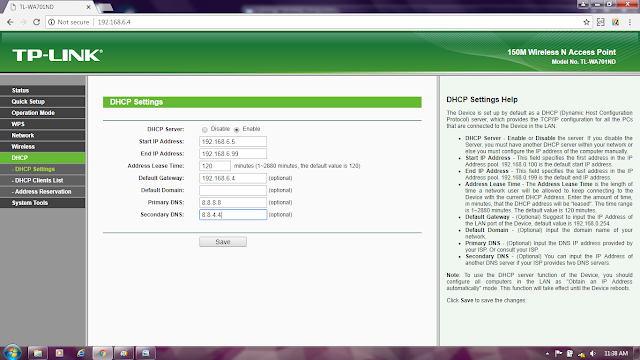Click the browser forward arrow

coord(23,22)
